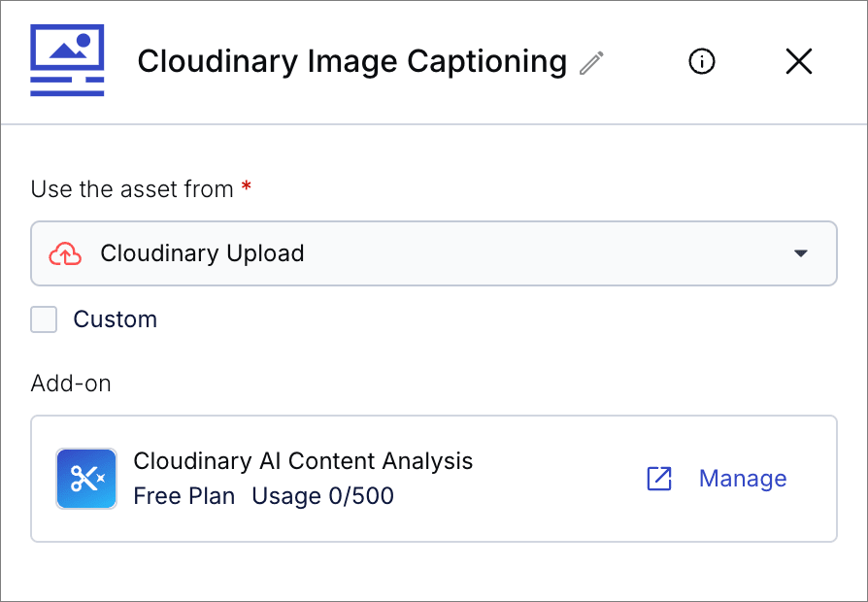868x602 pixels.
Task: Click the red cloud upload icon
Action: click(x=65, y=253)
